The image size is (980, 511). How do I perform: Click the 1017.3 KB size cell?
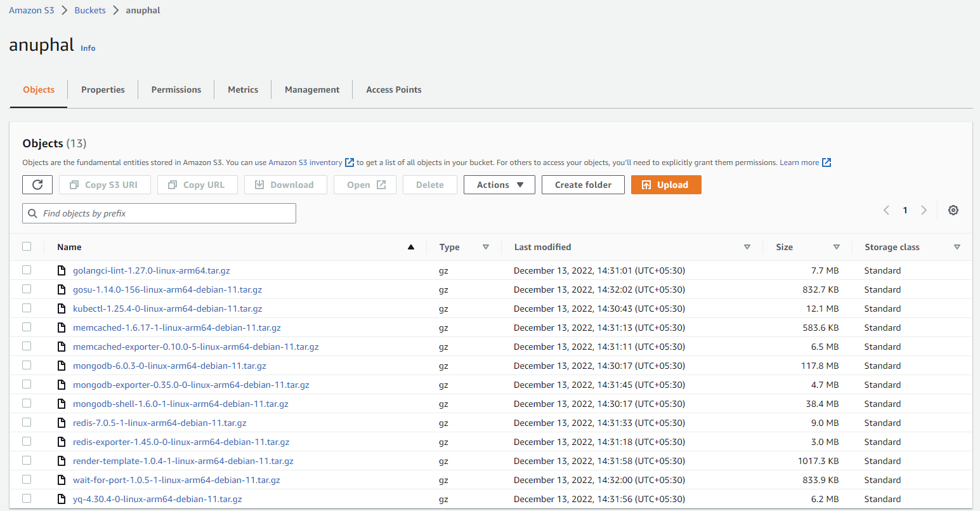(818, 461)
